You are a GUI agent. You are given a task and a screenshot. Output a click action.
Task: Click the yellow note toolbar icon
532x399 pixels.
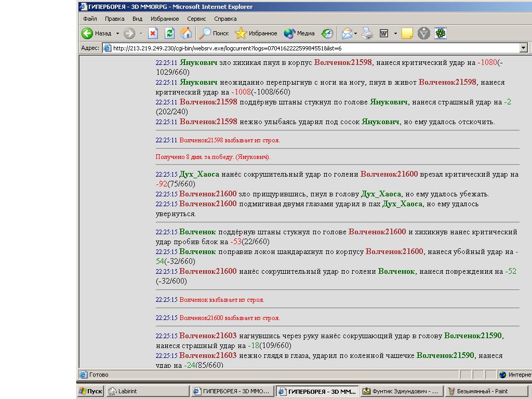point(407,33)
